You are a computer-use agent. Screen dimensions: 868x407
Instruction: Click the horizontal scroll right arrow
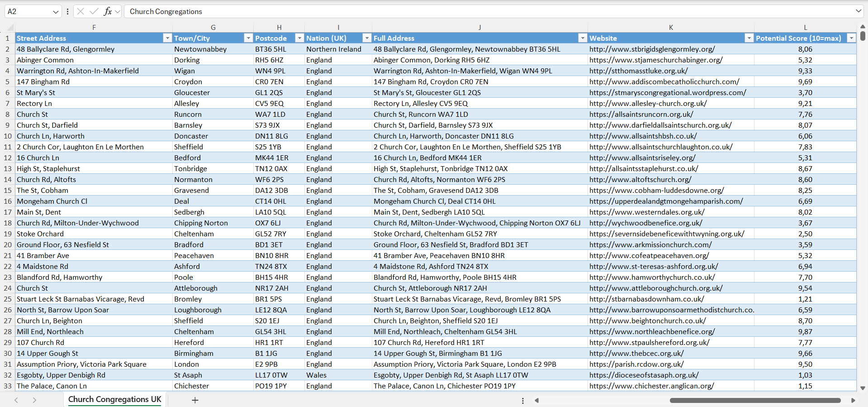(x=853, y=400)
